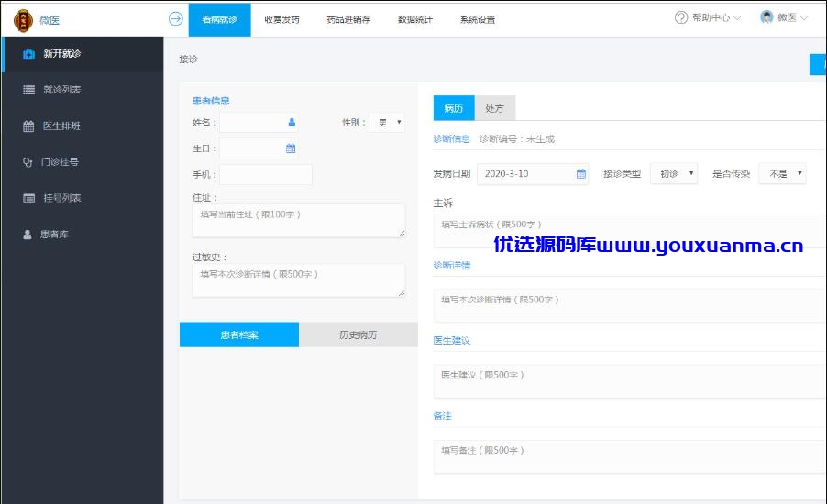
Task: Click the 新开就诊 medical kit icon
Action: (x=28, y=54)
